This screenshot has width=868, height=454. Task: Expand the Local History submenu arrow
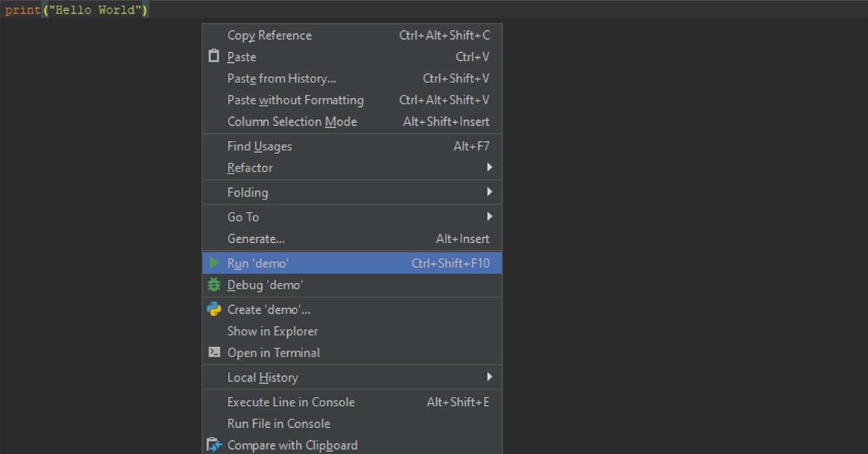(490, 377)
